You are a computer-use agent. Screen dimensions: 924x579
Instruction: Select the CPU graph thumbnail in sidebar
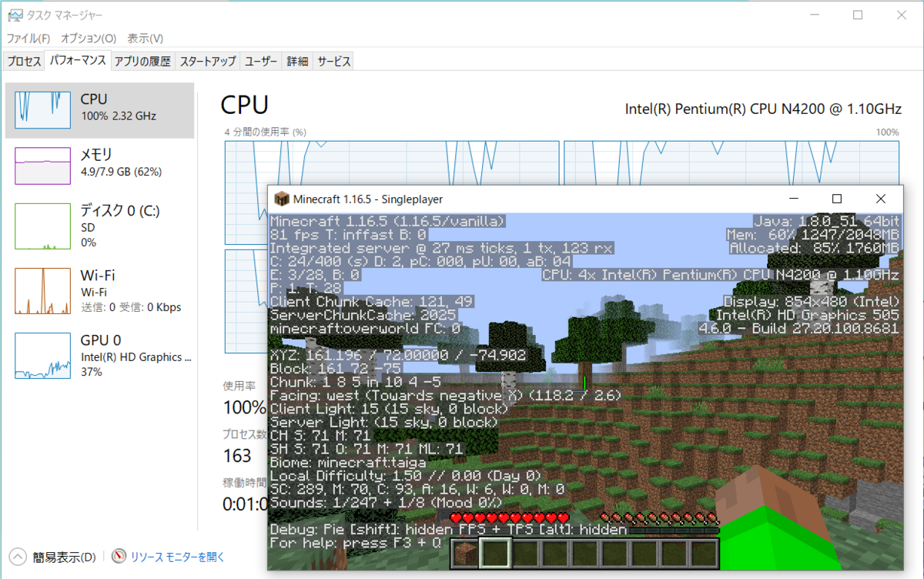click(x=43, y=110)
